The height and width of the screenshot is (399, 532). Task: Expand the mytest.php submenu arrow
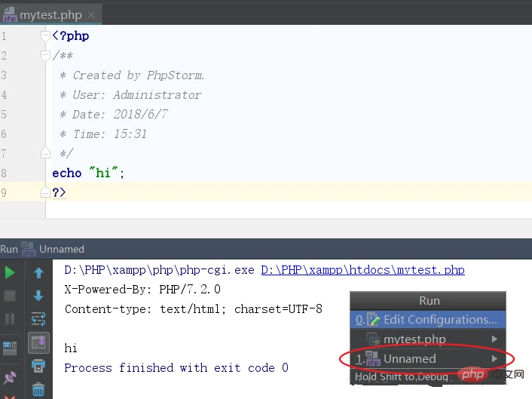click(x=494, y=339)
